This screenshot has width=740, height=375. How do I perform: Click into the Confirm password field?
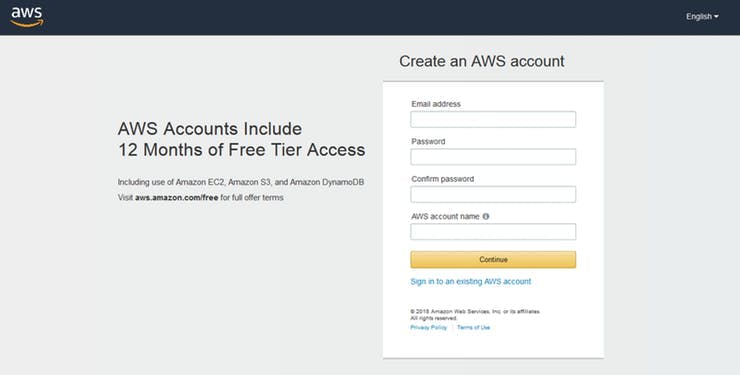(493, 194)
